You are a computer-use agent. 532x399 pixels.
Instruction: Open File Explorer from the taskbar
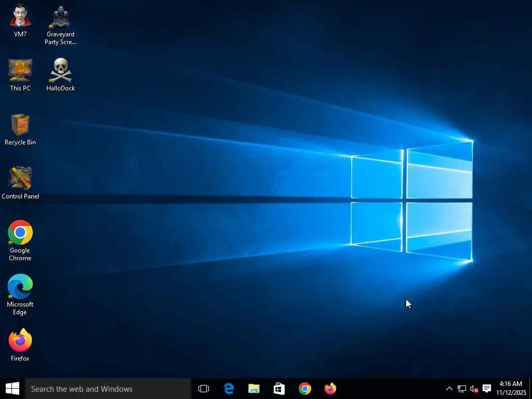click(x=254, y=389)
